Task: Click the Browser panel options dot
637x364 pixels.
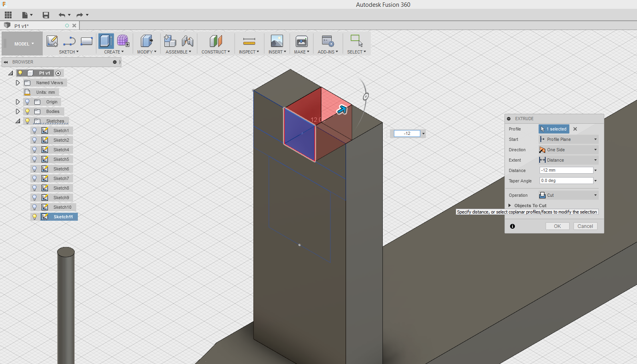Action: (x=115, y=62)
